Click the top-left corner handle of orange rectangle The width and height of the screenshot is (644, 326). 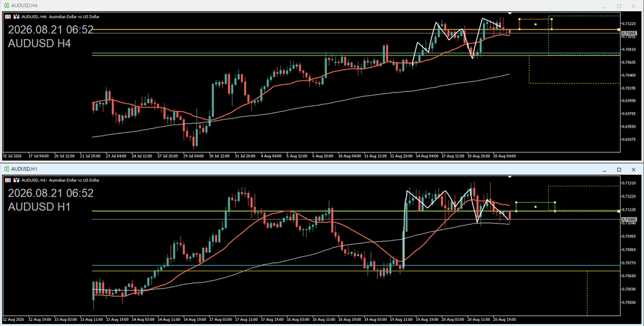click(x=519, y=19)
